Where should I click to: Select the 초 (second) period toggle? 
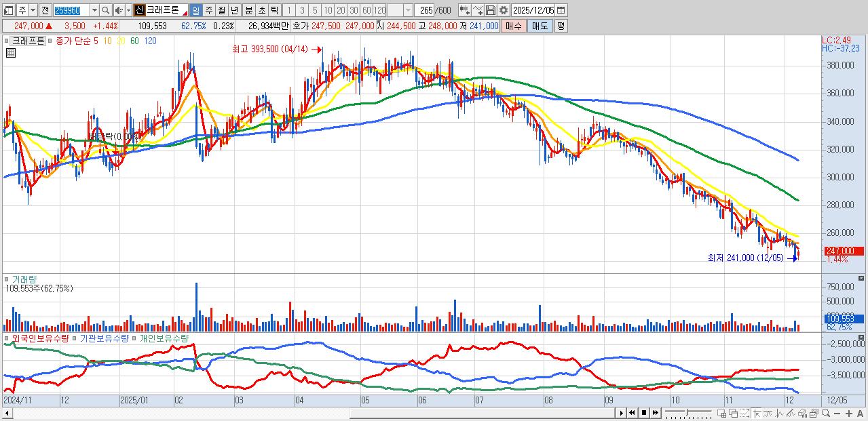[x=261, y=10]
